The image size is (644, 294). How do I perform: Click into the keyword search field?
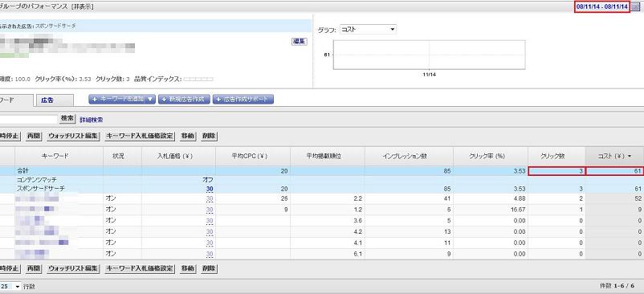28,120
